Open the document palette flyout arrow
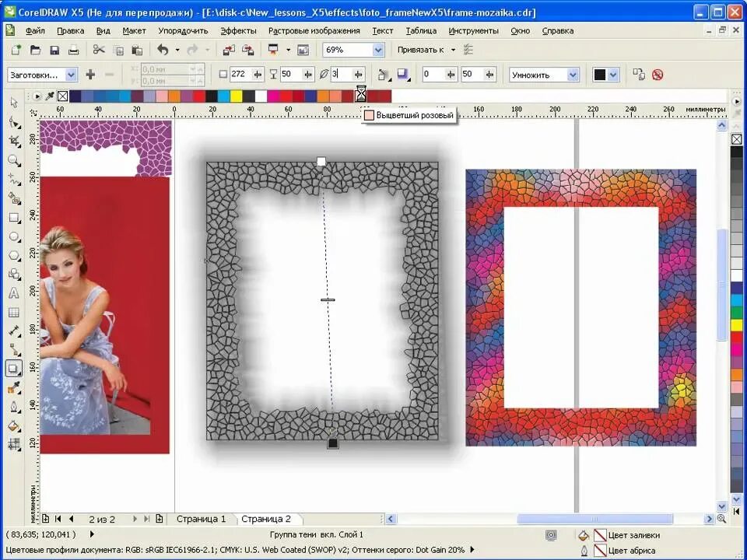The width and height of the screenshot is (747, 560). coord(37,96)
